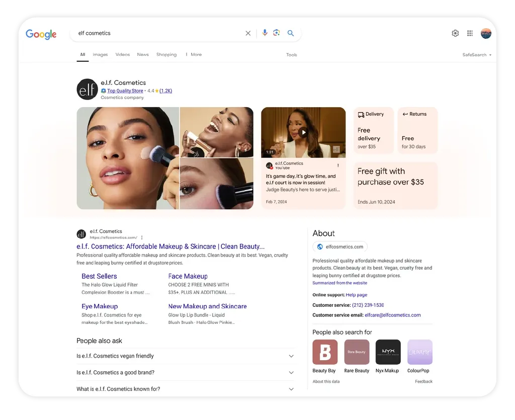
Task: Start voice search with microphone icon
Action: point(265,33)
